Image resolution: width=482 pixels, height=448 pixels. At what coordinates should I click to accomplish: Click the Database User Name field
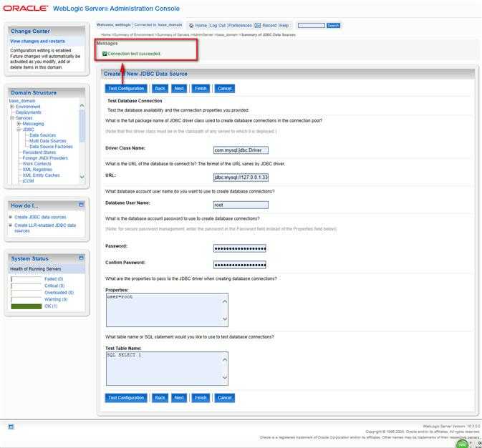tap(241, 205)
